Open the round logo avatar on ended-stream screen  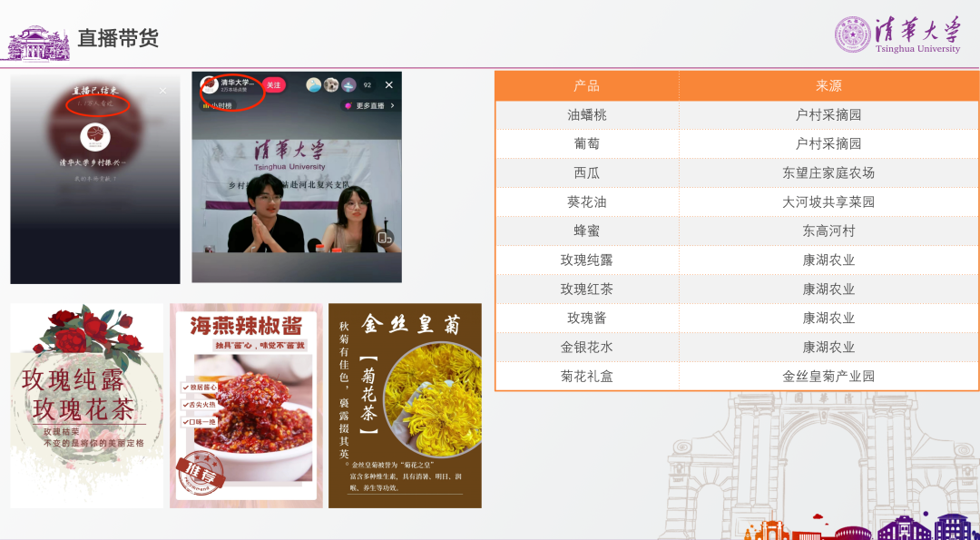(x=95, y=138)
